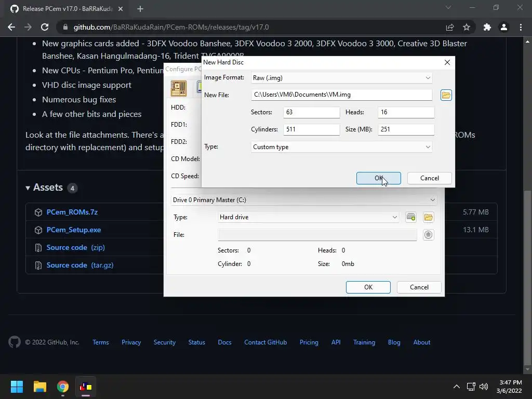Open Security footer link
Screen dimensions: 532x399
[165, 342]
